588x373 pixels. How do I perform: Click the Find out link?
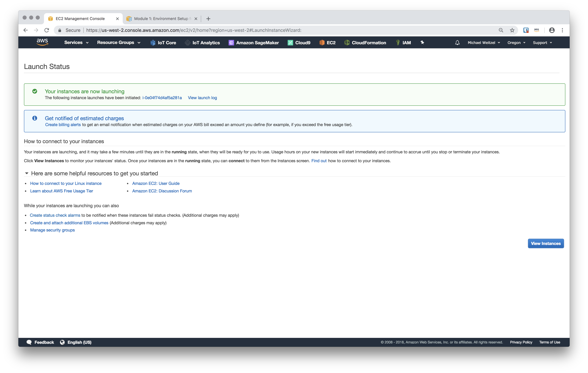[x=319, y=161]
